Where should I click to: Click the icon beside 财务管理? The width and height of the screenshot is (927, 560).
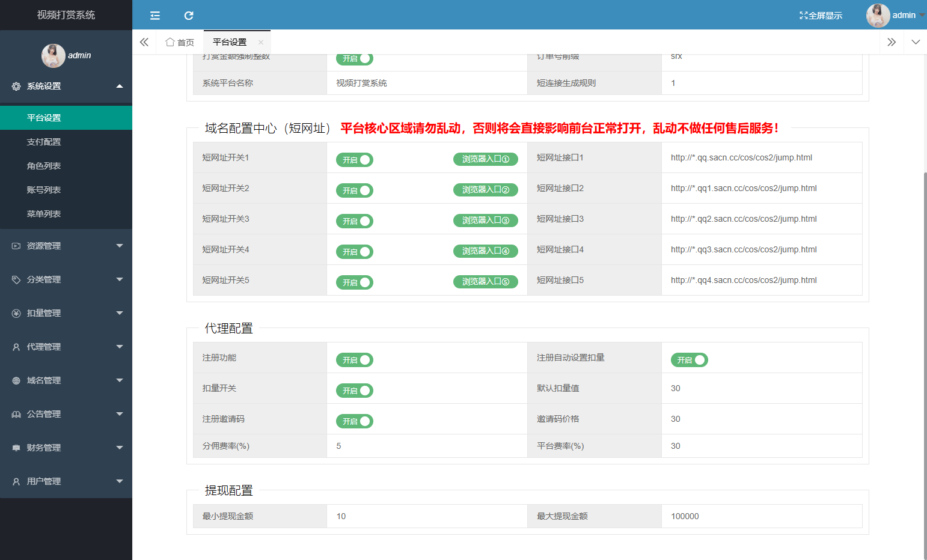tap(16, 448)
